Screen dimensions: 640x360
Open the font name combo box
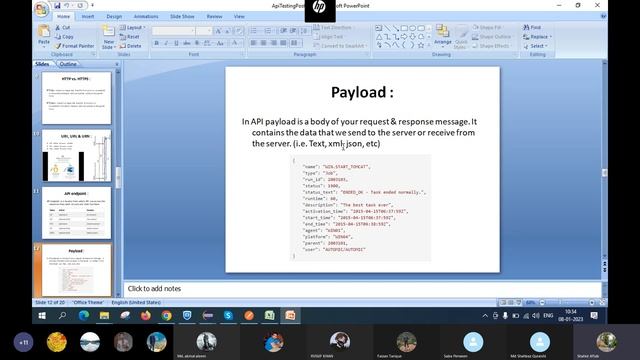point(173,31)
